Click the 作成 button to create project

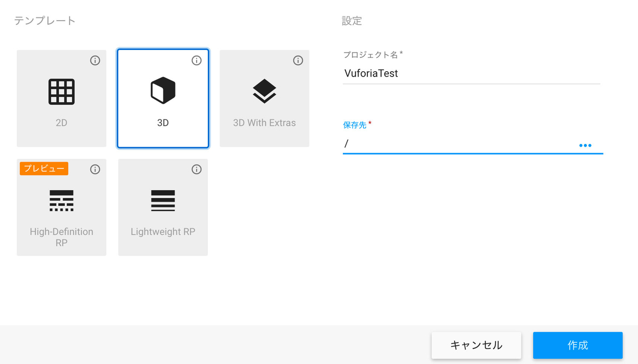[x=577, y=345]
